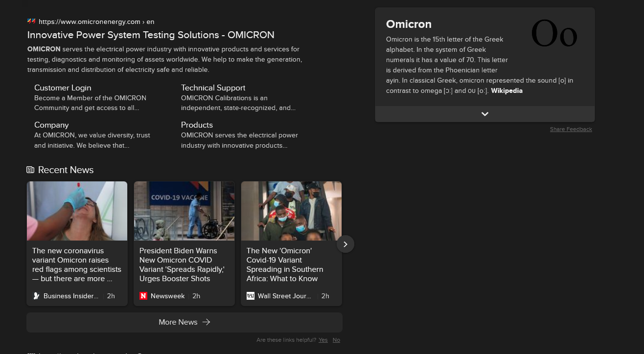Open the Customer Login sitelink
The width and height of the screenshot is (644, 354).
(63, 88)
